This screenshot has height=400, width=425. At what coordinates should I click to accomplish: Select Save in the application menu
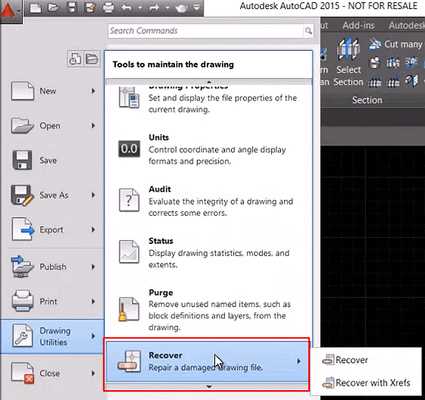point(52,160)
